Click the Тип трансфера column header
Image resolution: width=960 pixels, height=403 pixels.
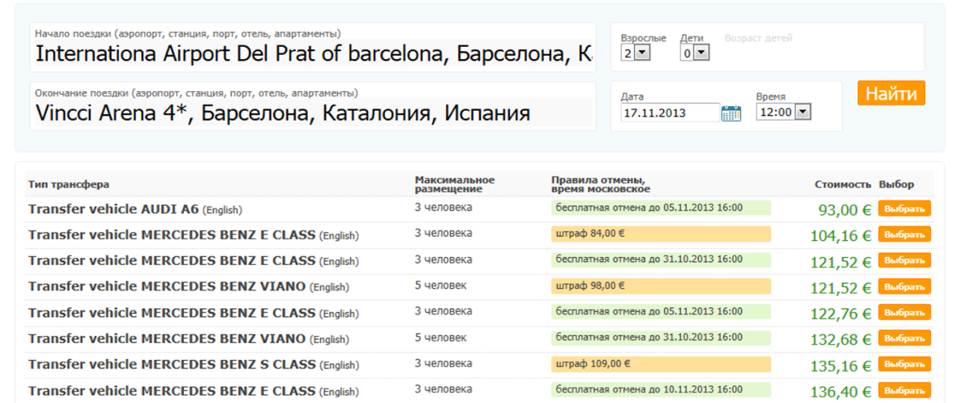(69, 184)
